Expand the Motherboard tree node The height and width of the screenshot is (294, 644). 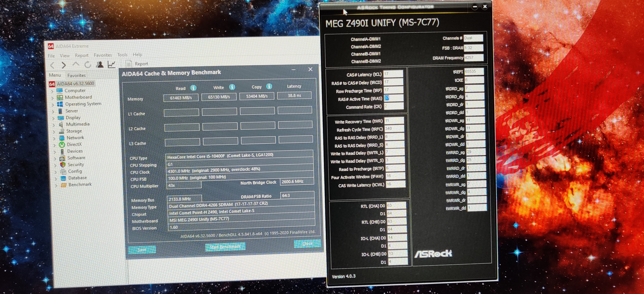click(x=52, y=98)
